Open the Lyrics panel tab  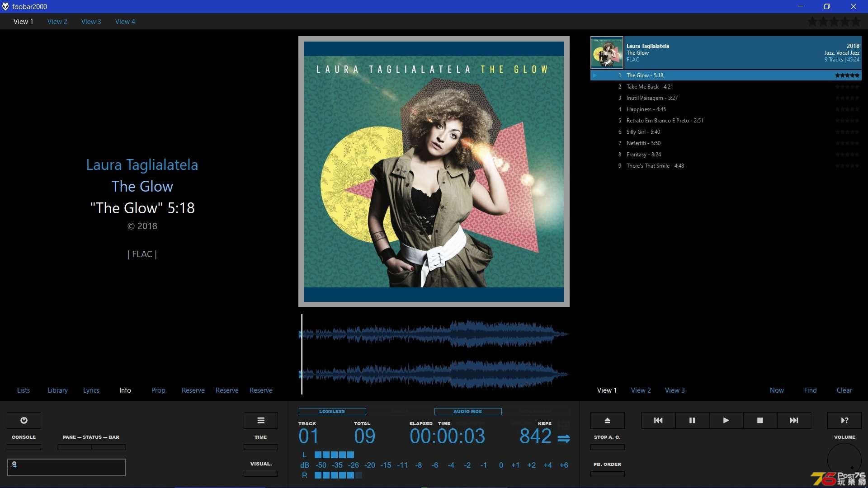point(91,390)
